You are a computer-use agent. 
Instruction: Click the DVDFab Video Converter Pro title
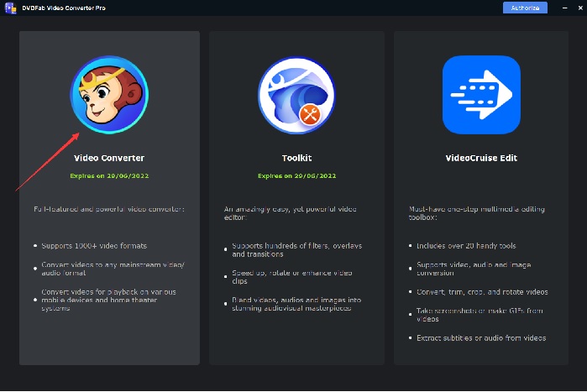(x=64, y=8)
